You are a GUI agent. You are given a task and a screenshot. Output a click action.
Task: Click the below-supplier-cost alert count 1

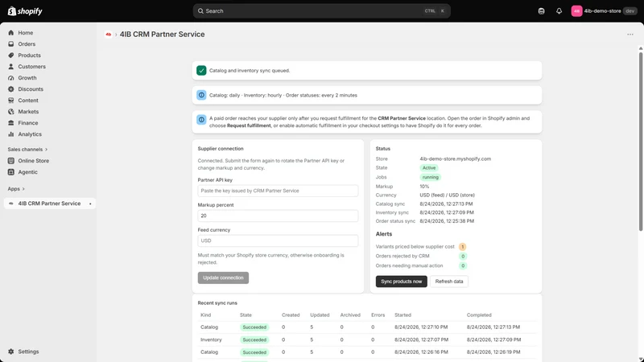462,247
